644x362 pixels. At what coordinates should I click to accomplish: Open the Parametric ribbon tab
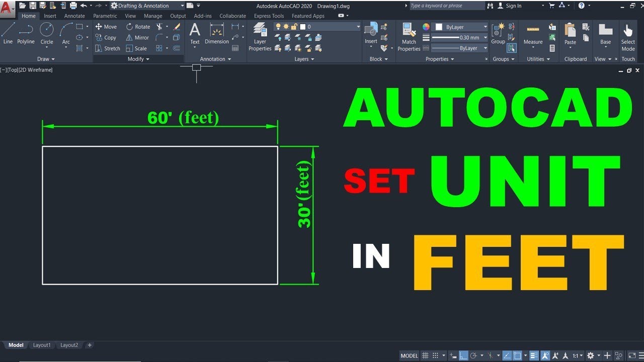[x=105, y=16]
